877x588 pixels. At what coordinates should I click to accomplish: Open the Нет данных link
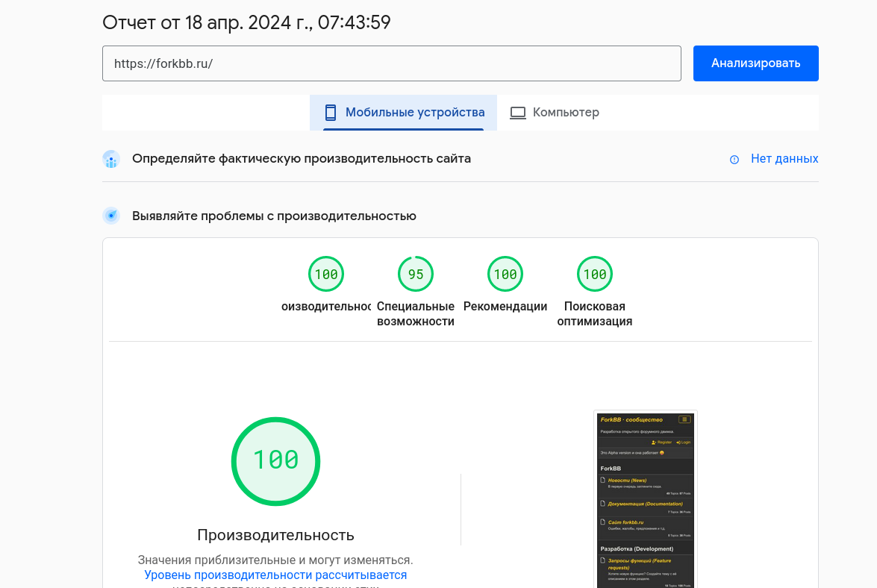click(x=784, y=159)
